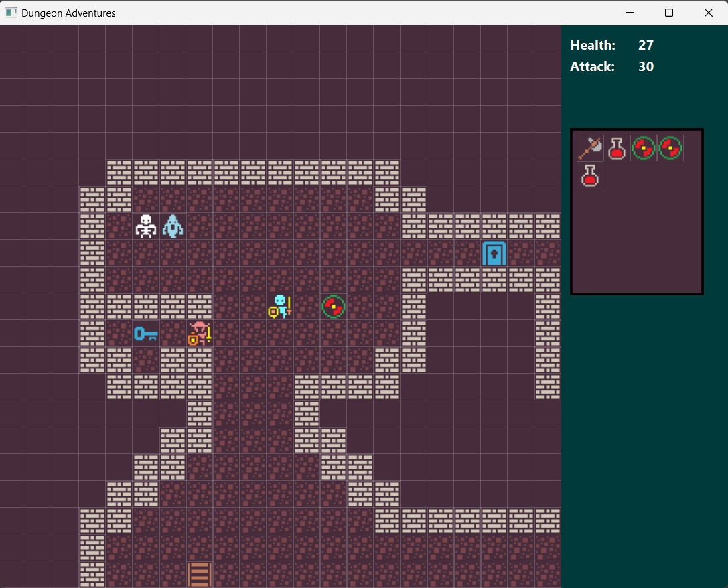The image size is (728, 588).
Task: Click the Health label text
Action: point(593,45)
